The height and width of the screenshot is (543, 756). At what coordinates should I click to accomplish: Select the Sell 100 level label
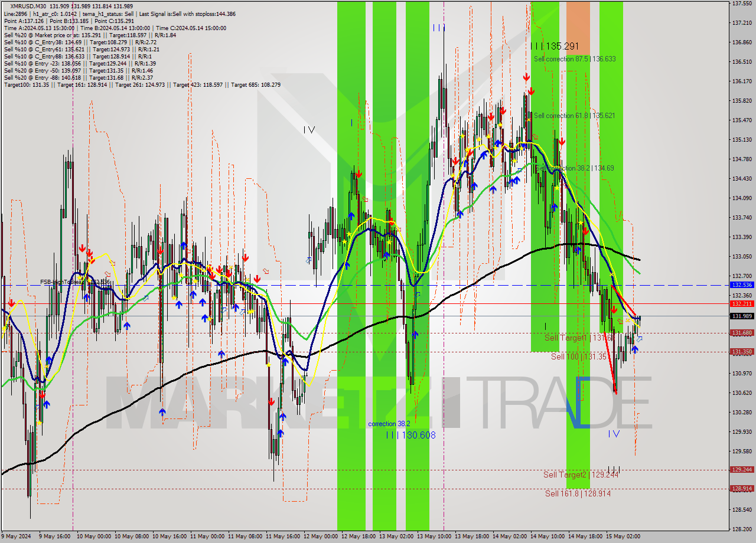tap(578, 356)
